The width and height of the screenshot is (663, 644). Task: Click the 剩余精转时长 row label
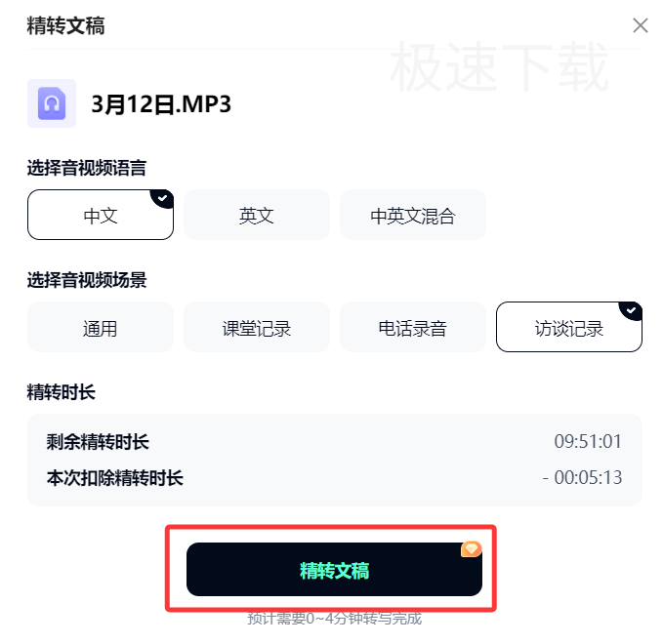pos(98,442)
